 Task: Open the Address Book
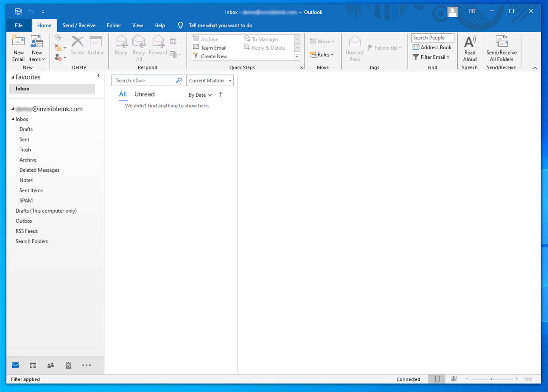point(432,47)
